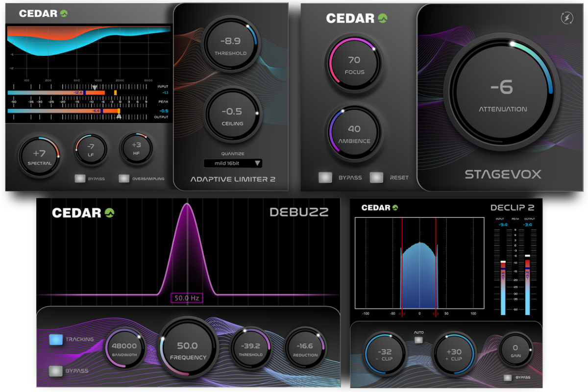Click the Spectral knob showing +7
The width and height of the screenshot is (588, 392).
coord(39,156)
